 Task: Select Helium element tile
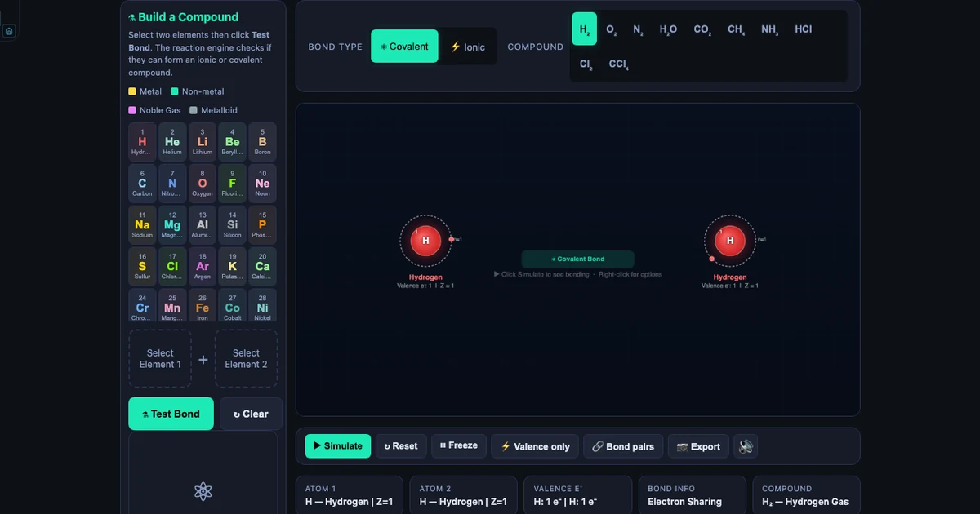172,142
